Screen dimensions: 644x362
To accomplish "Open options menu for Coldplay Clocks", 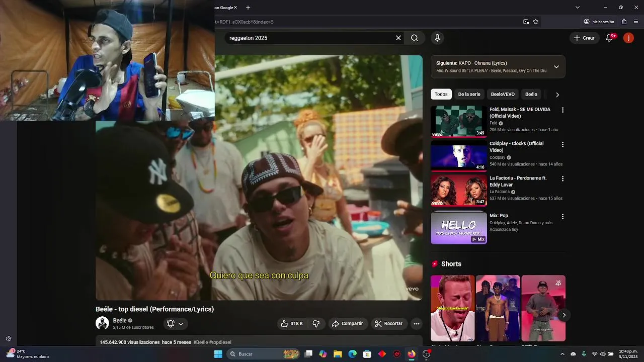I will (562, 144).
